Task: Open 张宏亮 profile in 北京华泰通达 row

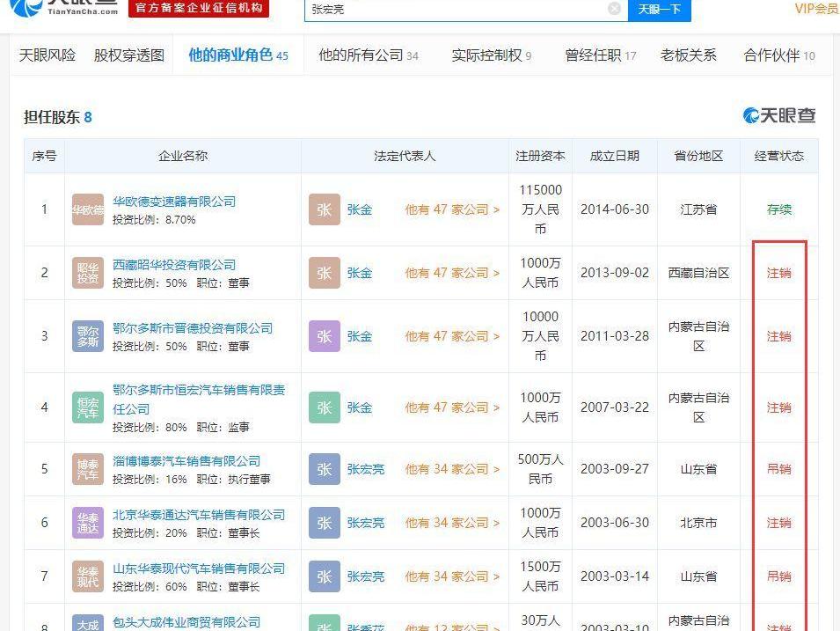Action: (366, 523)
